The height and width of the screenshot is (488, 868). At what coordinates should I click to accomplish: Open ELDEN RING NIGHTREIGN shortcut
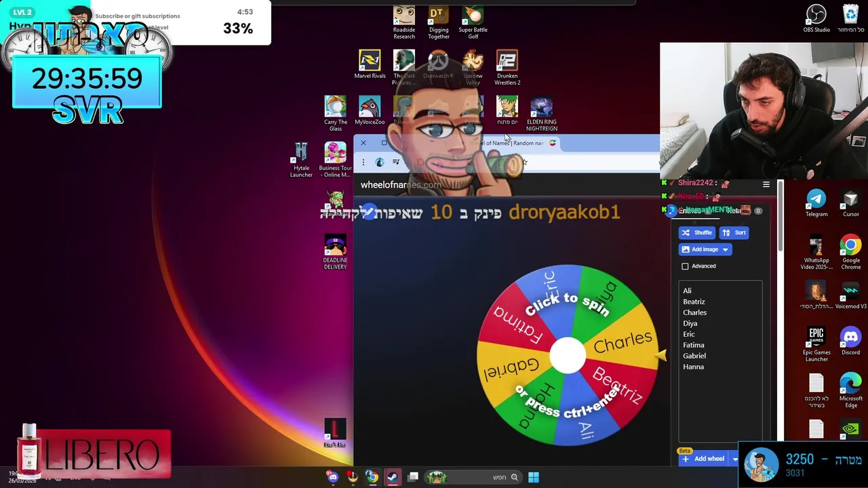tap(541, 113)
